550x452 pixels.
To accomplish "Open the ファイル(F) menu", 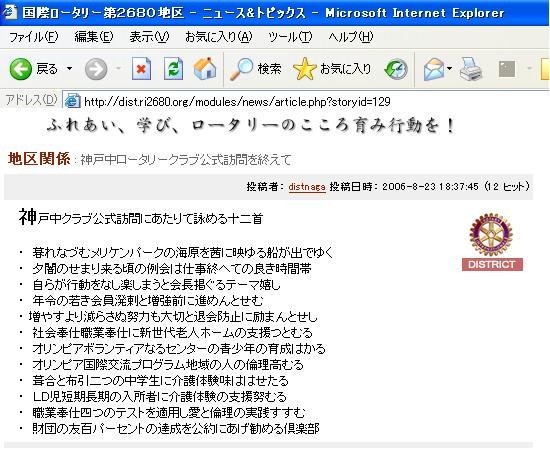I will [33, 36].
